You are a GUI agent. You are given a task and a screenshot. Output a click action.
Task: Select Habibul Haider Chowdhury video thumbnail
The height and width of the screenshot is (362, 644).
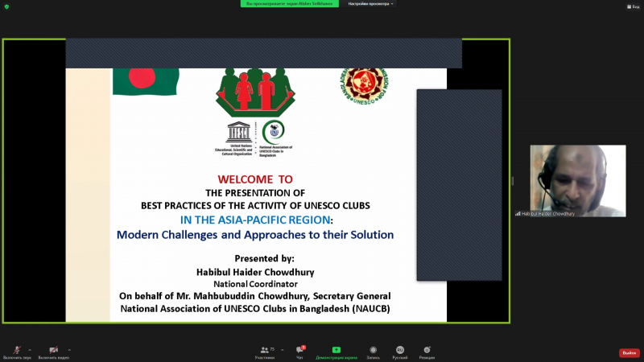577,180
